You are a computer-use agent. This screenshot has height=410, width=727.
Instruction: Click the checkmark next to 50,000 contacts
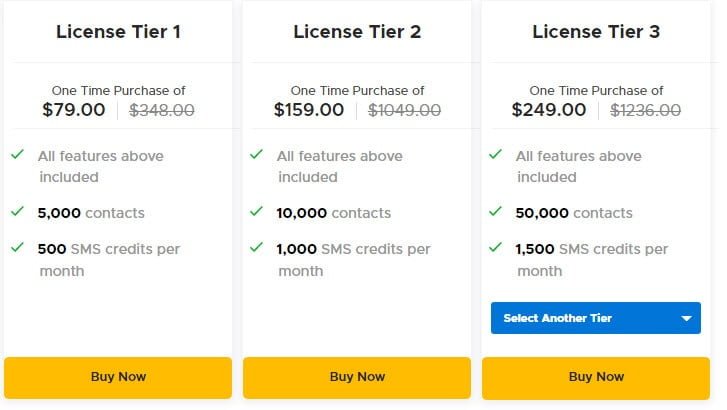coord(496,211)
